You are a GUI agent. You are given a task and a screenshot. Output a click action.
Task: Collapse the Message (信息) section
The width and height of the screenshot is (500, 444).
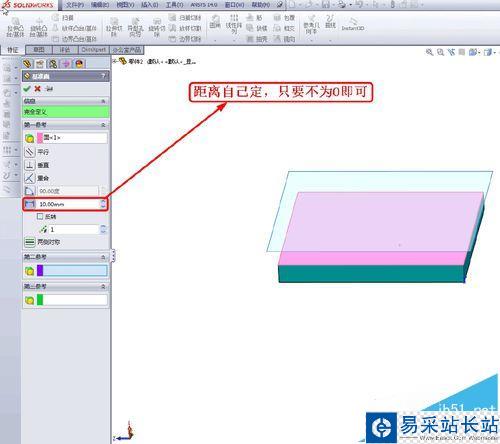tap(103, 101)
